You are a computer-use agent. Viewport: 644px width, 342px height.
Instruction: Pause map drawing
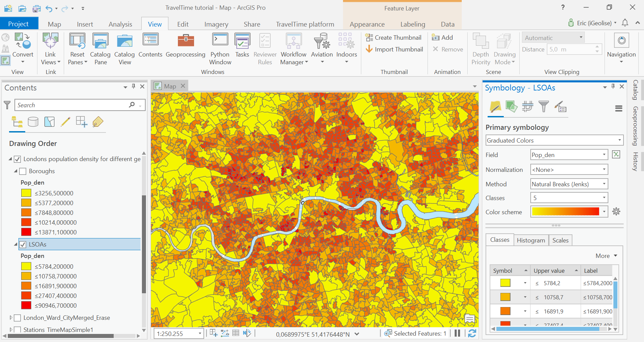457,333
